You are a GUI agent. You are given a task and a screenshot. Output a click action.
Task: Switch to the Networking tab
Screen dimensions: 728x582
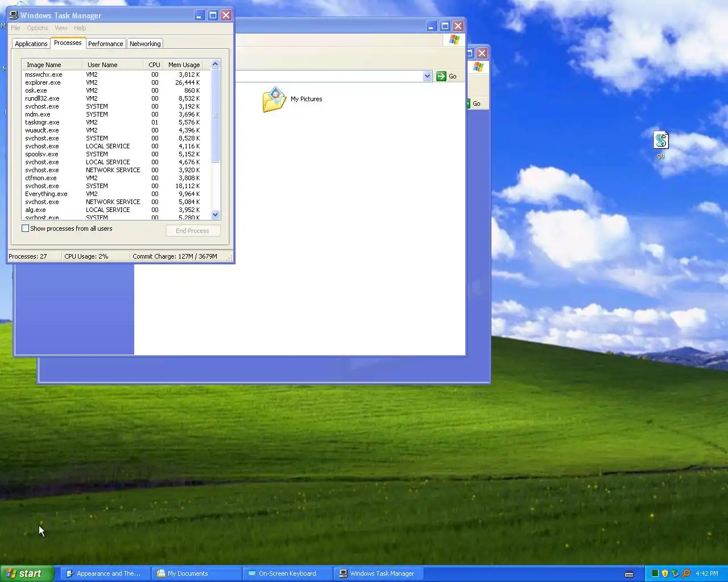point(145,44)
